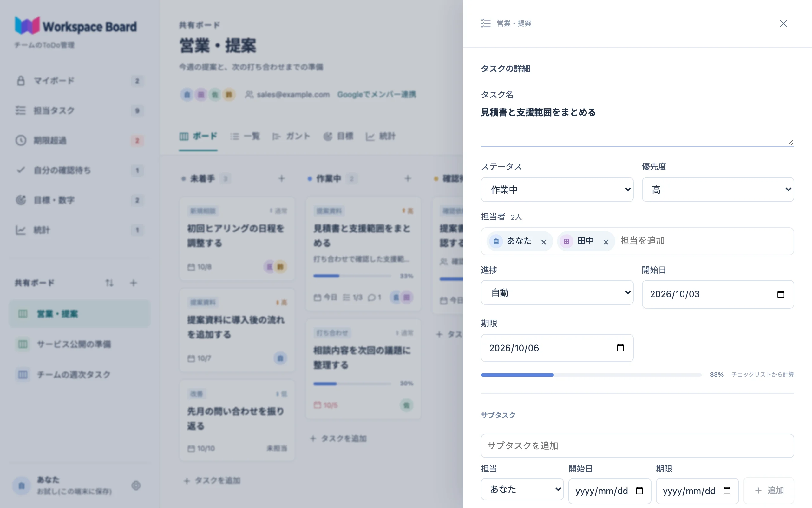This screenshot has width=812, height=508.
Task: Open the 初回ヒアリングの日程を調整する card
Action: [237, 238]
